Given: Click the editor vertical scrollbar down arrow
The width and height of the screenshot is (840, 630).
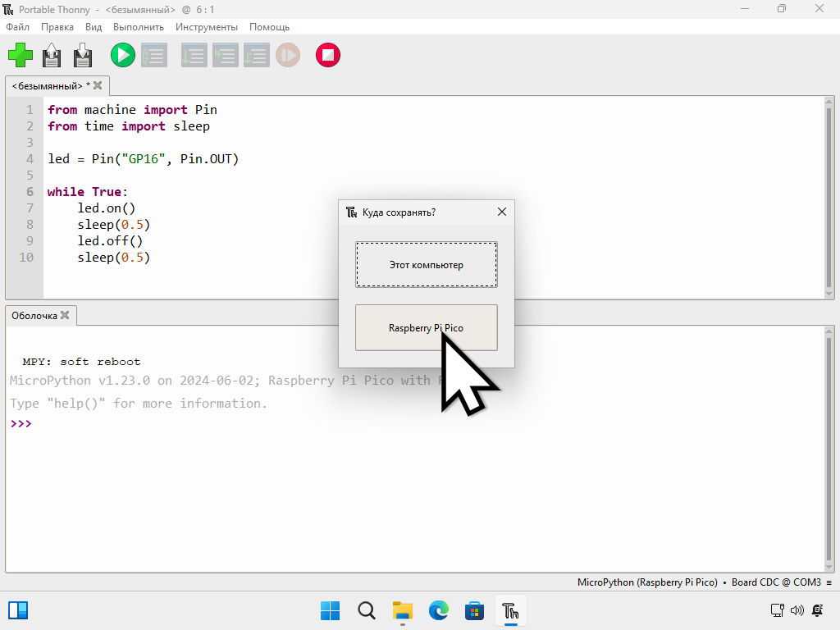Looking at the screenshot, I should click(829, 294).
